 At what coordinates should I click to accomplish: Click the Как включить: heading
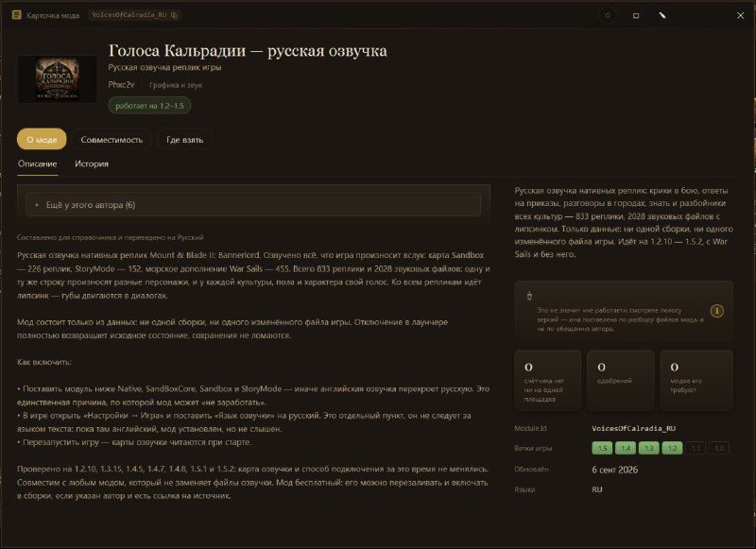click(x=43, y=362)
